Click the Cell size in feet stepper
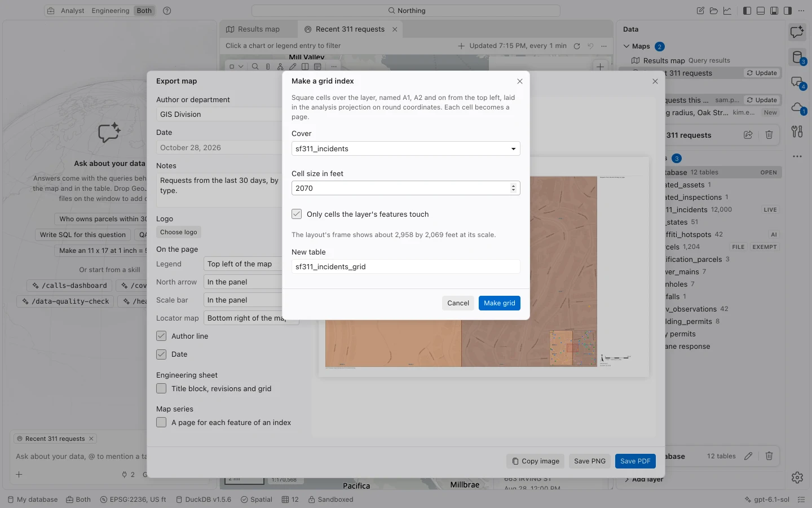Viewport: 812px width, 508px height. pos(513,188)
